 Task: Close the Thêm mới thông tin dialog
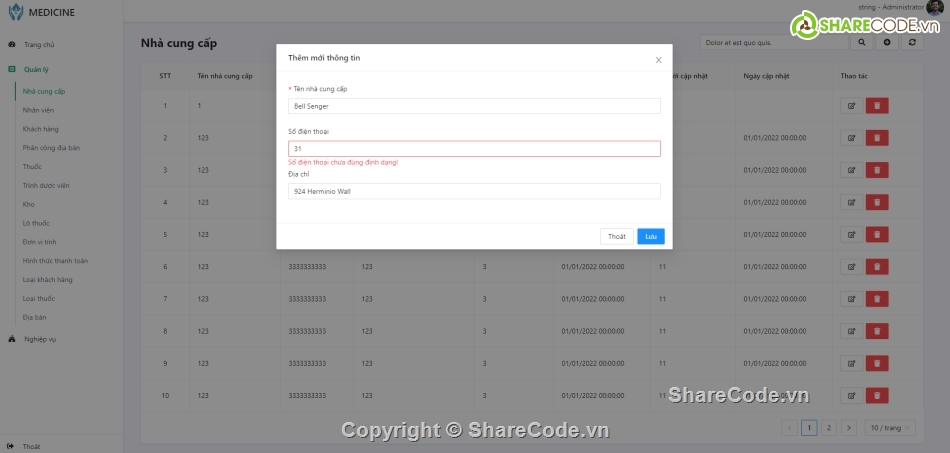point(658,60)
